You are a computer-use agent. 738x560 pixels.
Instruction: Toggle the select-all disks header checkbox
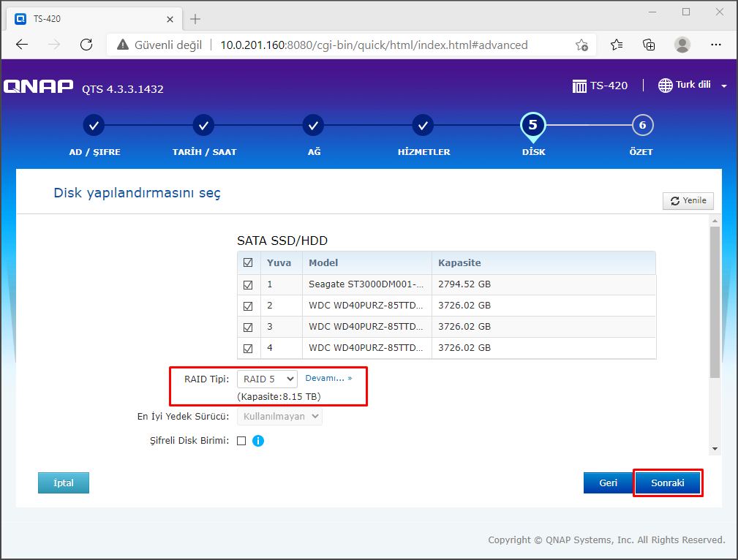coord(248,262)
